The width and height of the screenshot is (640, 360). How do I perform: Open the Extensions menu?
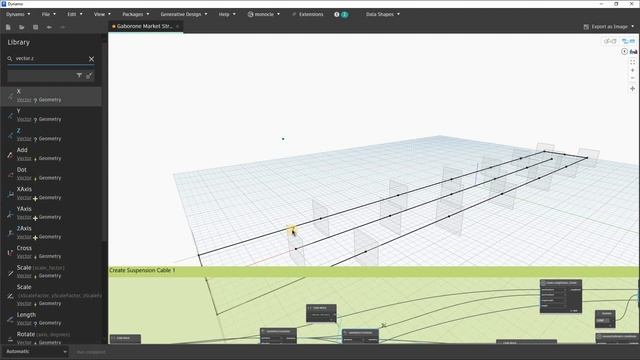tap(308, 14)
